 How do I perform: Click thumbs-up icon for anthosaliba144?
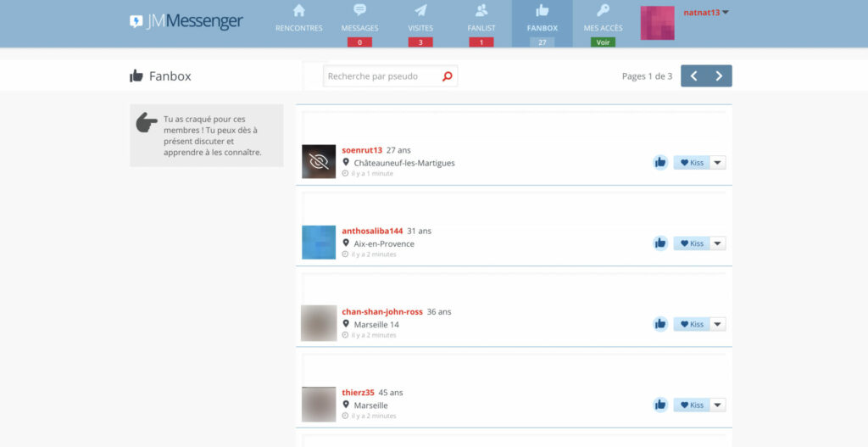point(659,243)
